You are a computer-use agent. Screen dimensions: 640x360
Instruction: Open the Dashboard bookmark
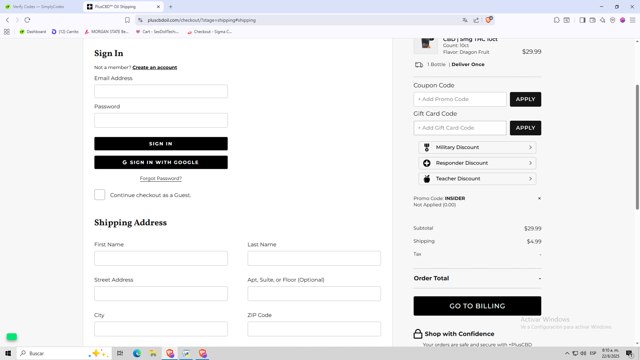coord(33,31)
